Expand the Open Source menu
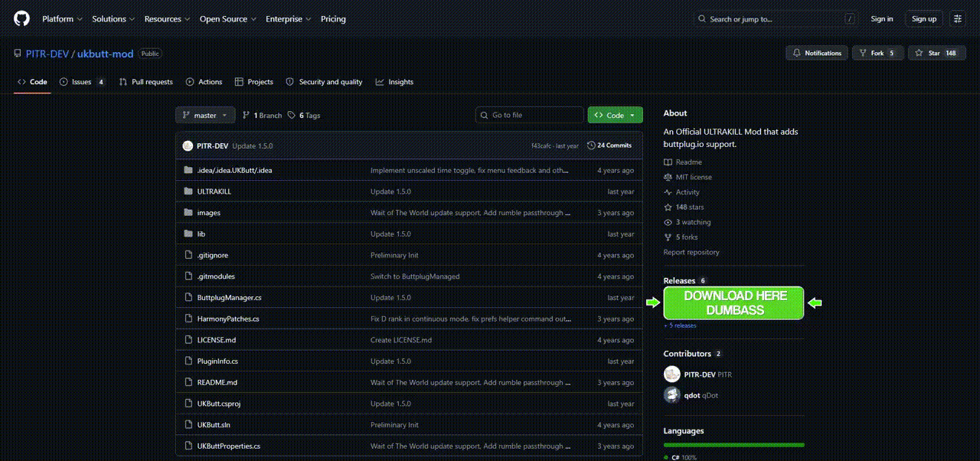 229,18
